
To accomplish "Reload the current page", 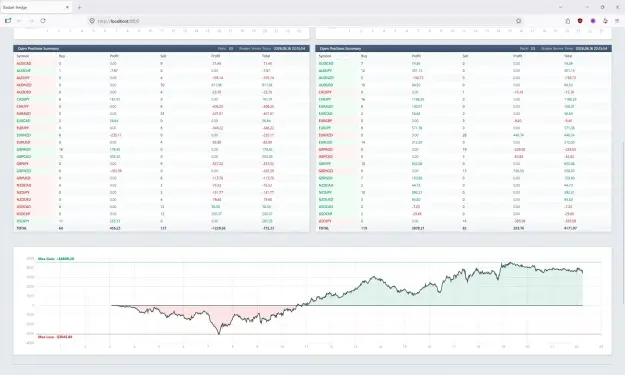I will [x=43, y=21].
